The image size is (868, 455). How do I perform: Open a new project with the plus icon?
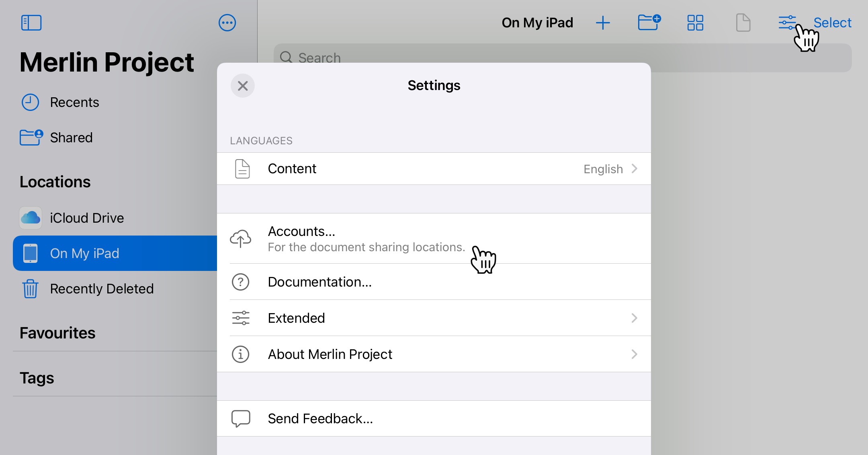point(603,23)
